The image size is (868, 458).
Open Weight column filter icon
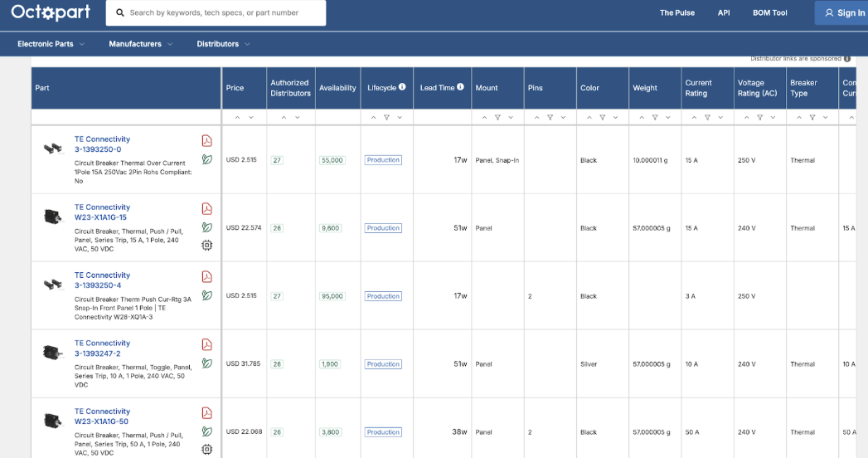pyautogui.click(x=655, y=118)
